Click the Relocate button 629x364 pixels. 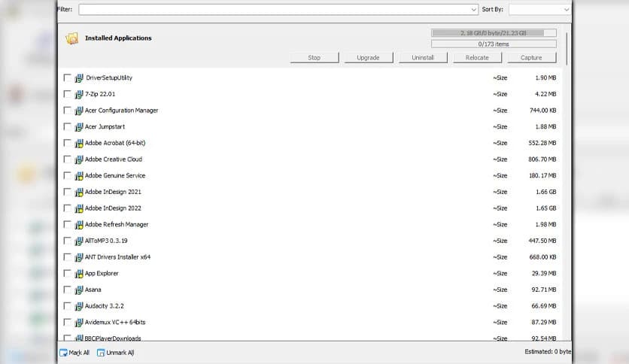coord(477,58)
